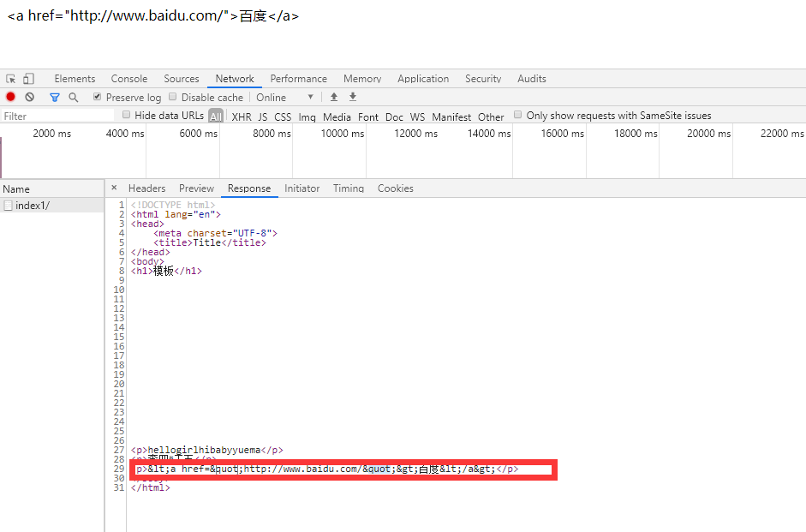Filter requests by Doc
The image size is (806, 532).
coord(394,117)
